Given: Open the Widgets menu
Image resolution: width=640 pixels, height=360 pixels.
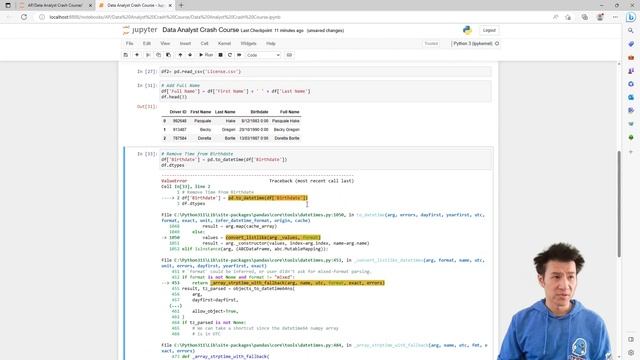Looking at the screenshot, I should (248, 43).
